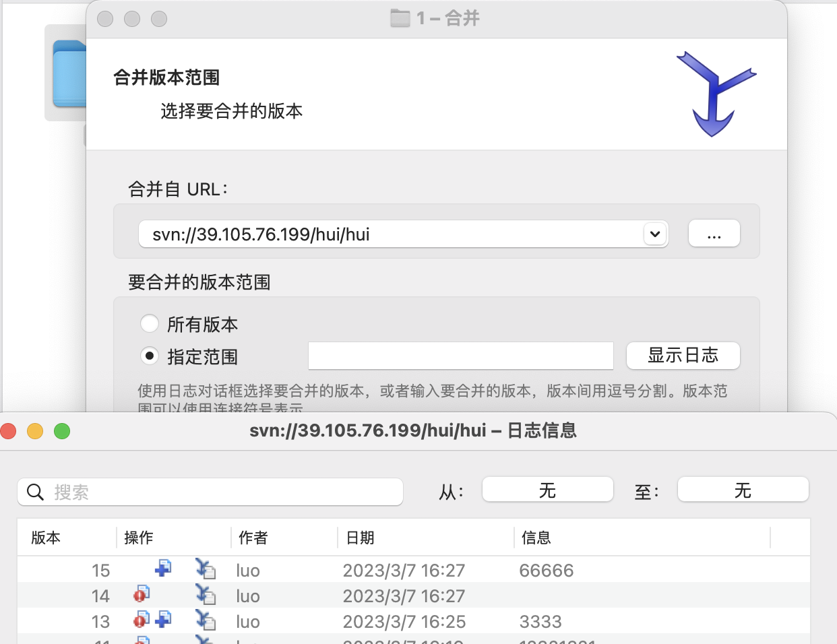
Task: Click the 搜索 field in the log window
Action: (222, 492)
